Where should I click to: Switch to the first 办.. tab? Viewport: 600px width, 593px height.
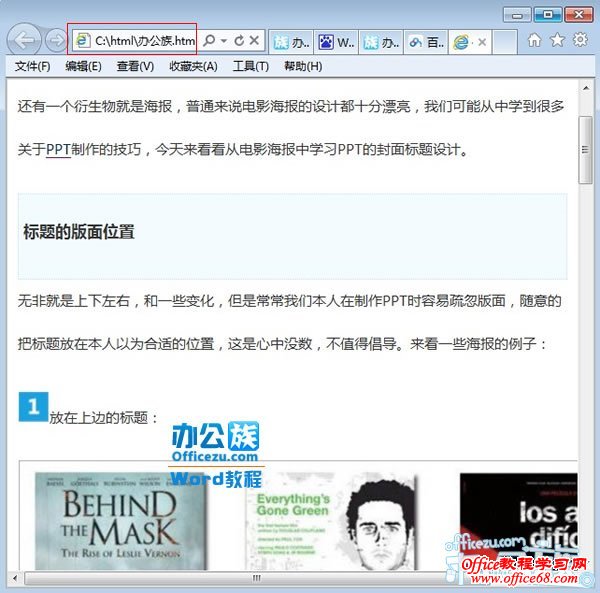[291, 41]
